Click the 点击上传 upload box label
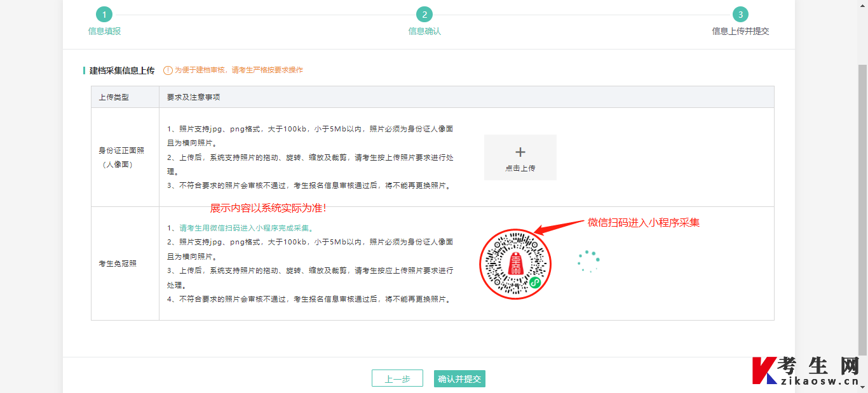 pyautogui.click(x=520, y=168)
